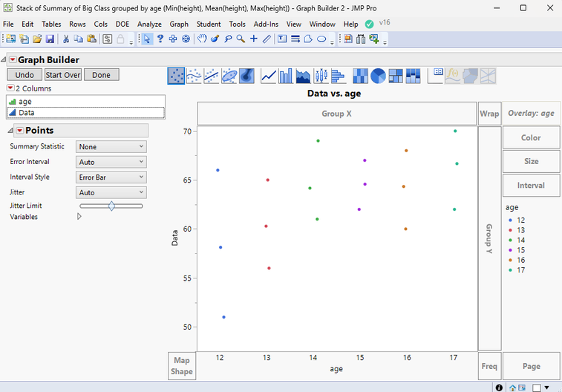The width and height of the screenshot is (562, 392).
Task: Click the info icon in status bar
Action: click(499, 388)
